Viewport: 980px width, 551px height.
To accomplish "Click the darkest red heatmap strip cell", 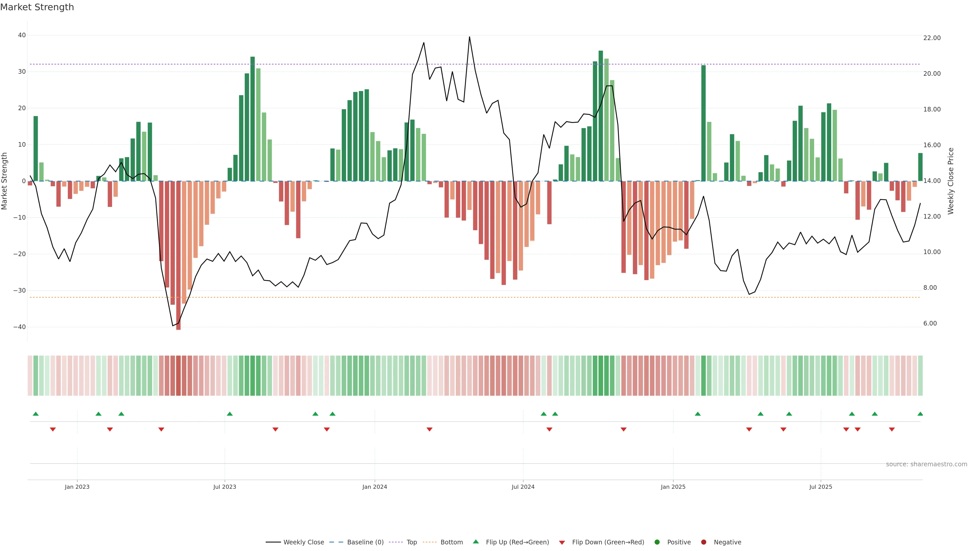I will click(178, 376).
